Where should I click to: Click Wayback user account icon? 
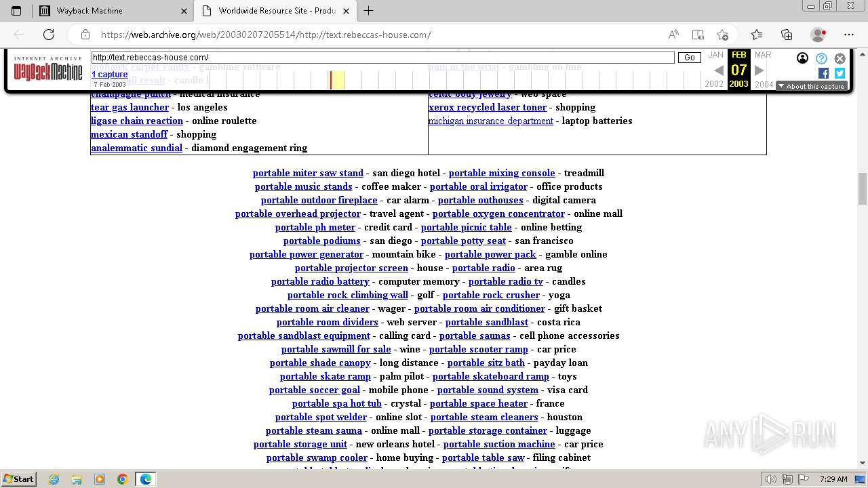point(802,58)
